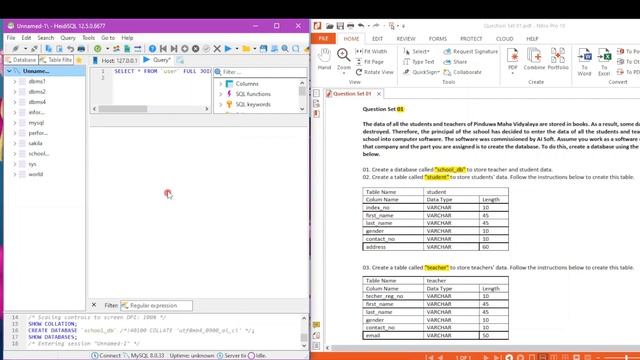This screenshot has height=360, width=640.
Task: Click the query editor horizontal scrollbar thumb
Action: 123,109
